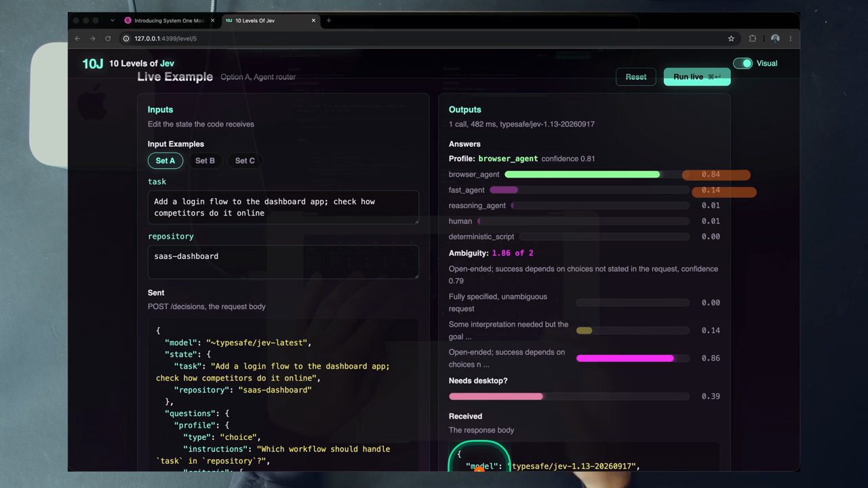Image resolution: width=868 pixels, height=488 pixels.
Task: Click the deterministic_script row label
Action: [481, 237]
